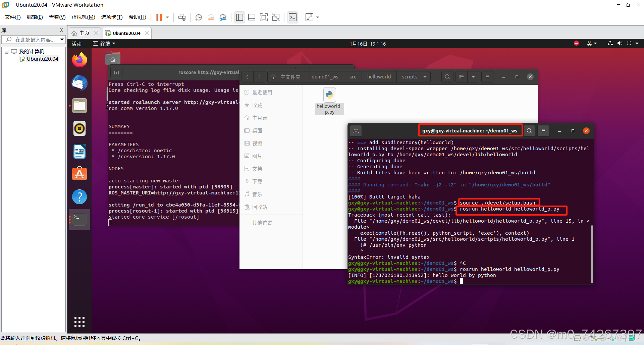
Task: Click 其他位置 in the file manager sidebar
Action: pos(271,223)
